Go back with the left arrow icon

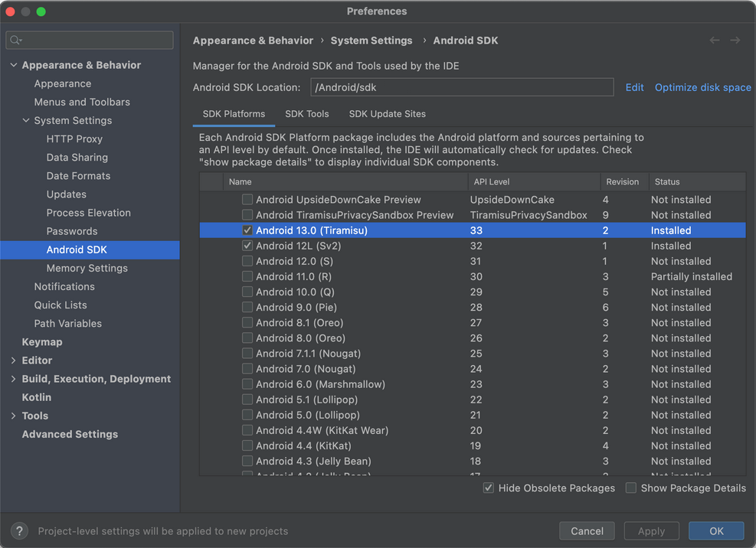(715, 41)
